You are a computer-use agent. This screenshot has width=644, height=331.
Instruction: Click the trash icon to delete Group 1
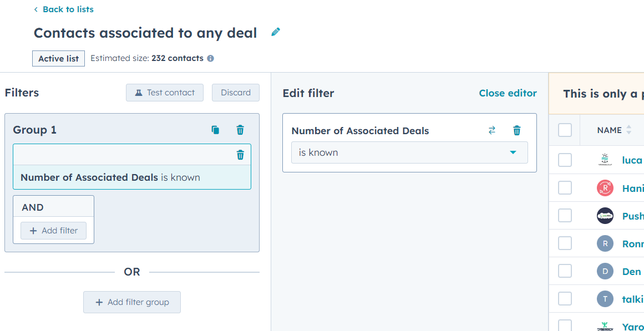[x=240, y=130]
